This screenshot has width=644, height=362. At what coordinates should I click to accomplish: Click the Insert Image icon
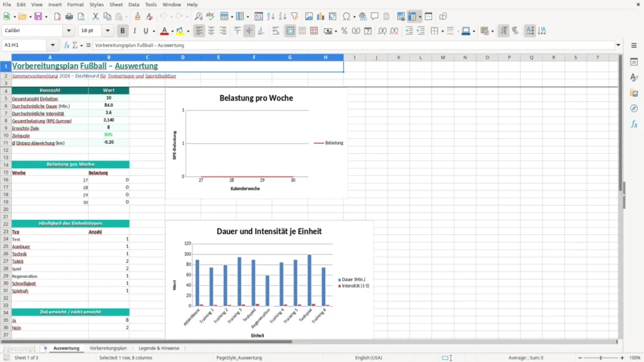click(309, 16)
